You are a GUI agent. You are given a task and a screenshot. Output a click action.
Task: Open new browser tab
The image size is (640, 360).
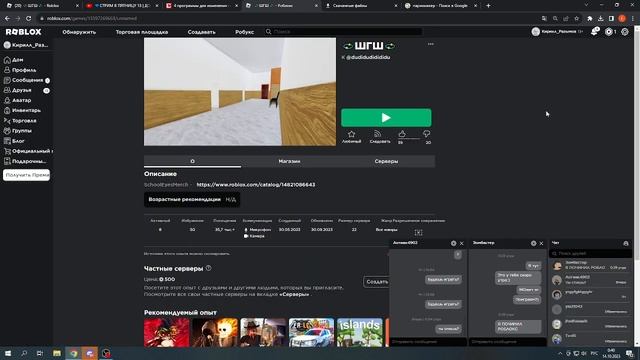click(x=488, y=6)
